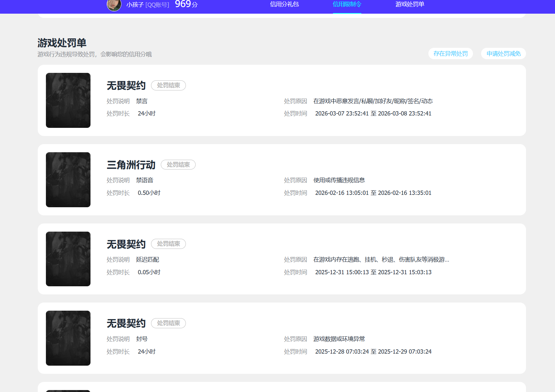Click the username 小孩子 in header
The image size is (555, 392).
pyautogui.click(x=135, y=5)
